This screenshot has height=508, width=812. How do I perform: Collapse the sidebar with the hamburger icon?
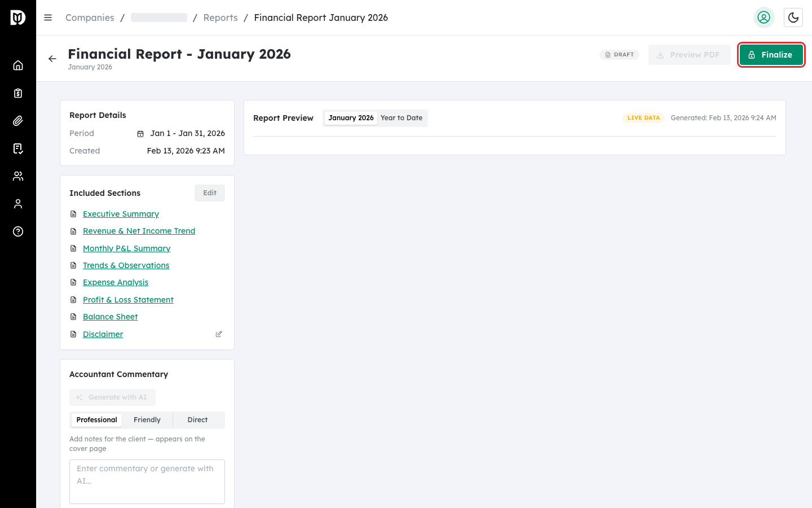tap(48, 17)
